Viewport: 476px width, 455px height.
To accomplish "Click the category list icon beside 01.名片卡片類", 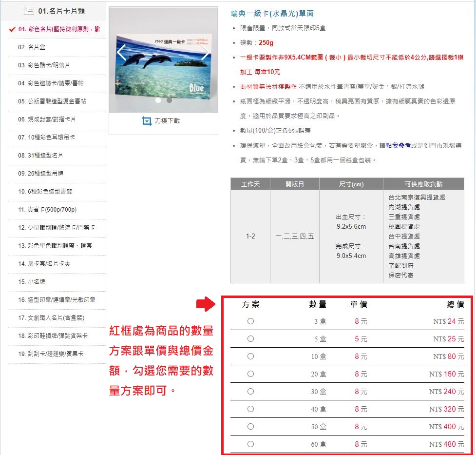I will coord(29,11).
